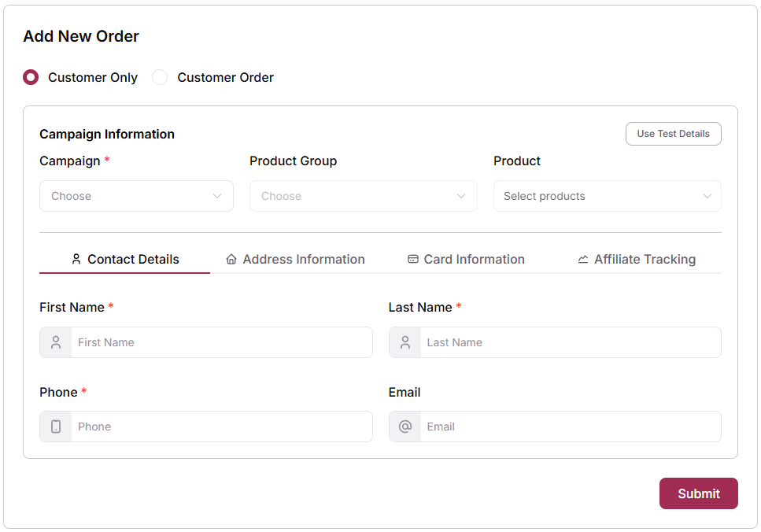Click the Use Test Details button
761x532 pixels.
673,134
